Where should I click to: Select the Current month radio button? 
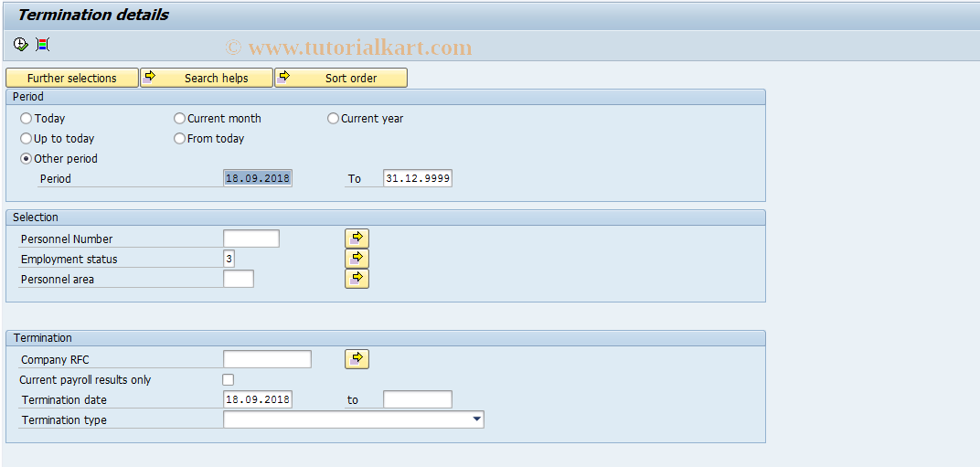[x=179, y=118]
